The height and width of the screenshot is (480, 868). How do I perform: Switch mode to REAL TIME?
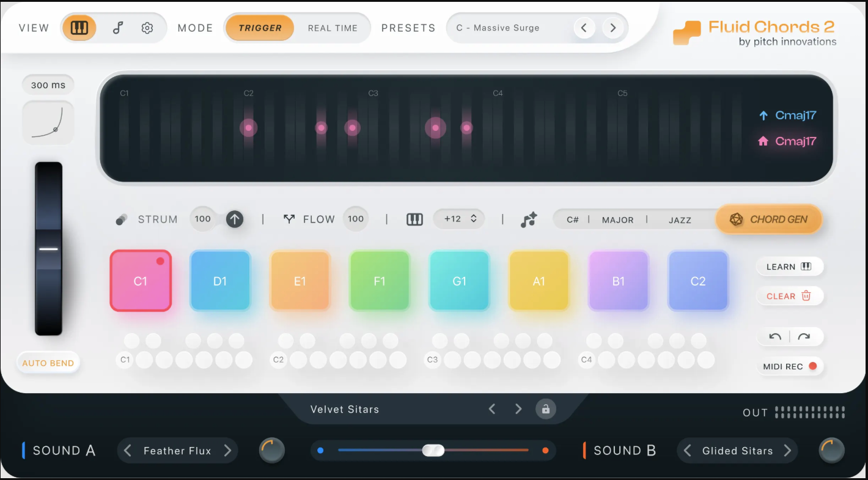333,28
